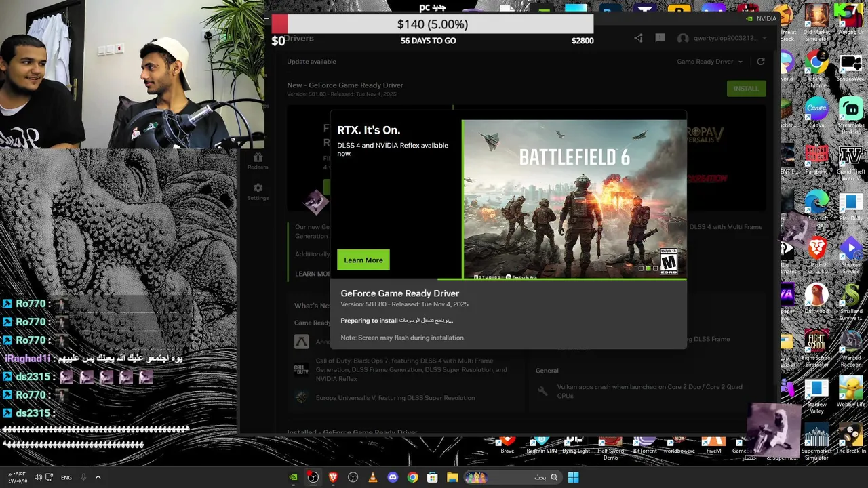
Task: Open the Microsoft Edge desktop shortcut
Action: tap(816, 207)
